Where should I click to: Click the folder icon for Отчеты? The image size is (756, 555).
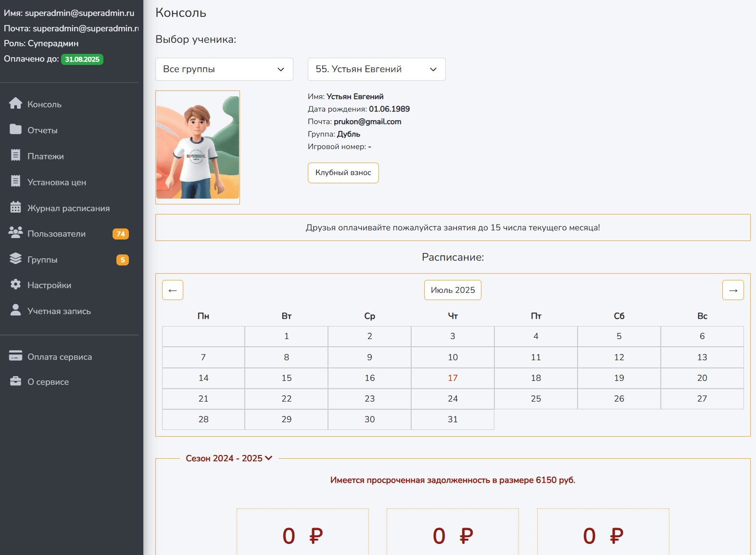click(15, 129)
